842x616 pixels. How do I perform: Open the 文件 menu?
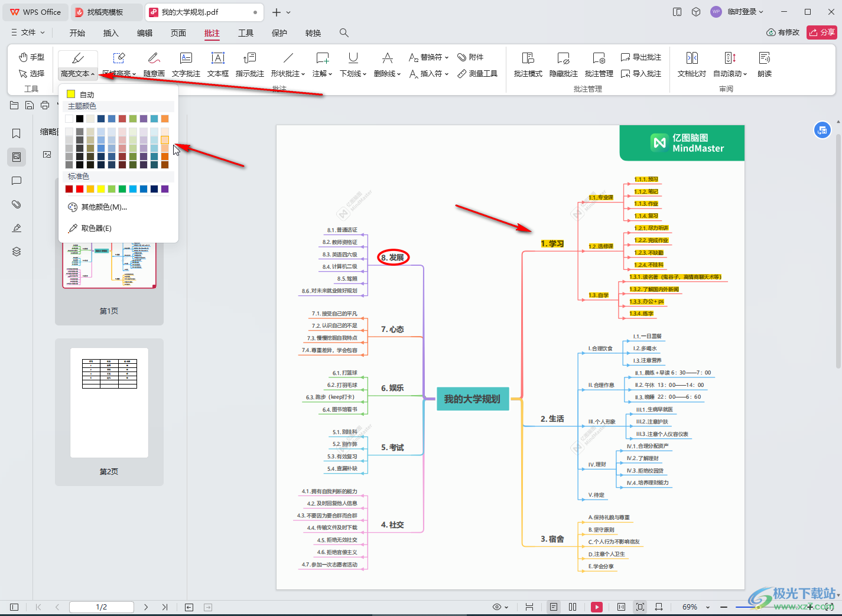tap(28, 32)
